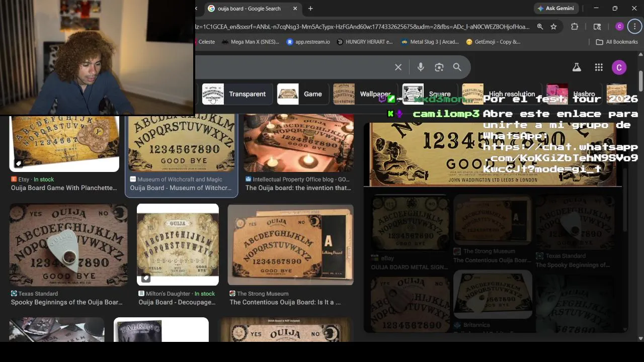Click the Intellectual Property Office blog source
This screenshot has width=644, height=362.
(x=301, y=179)
